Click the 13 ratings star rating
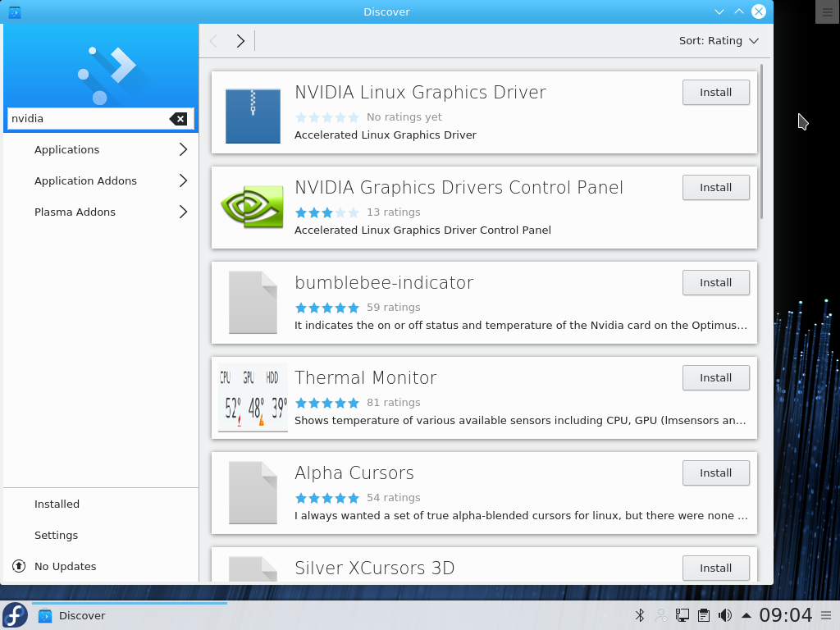840x630 pixels. pos(326,212)
